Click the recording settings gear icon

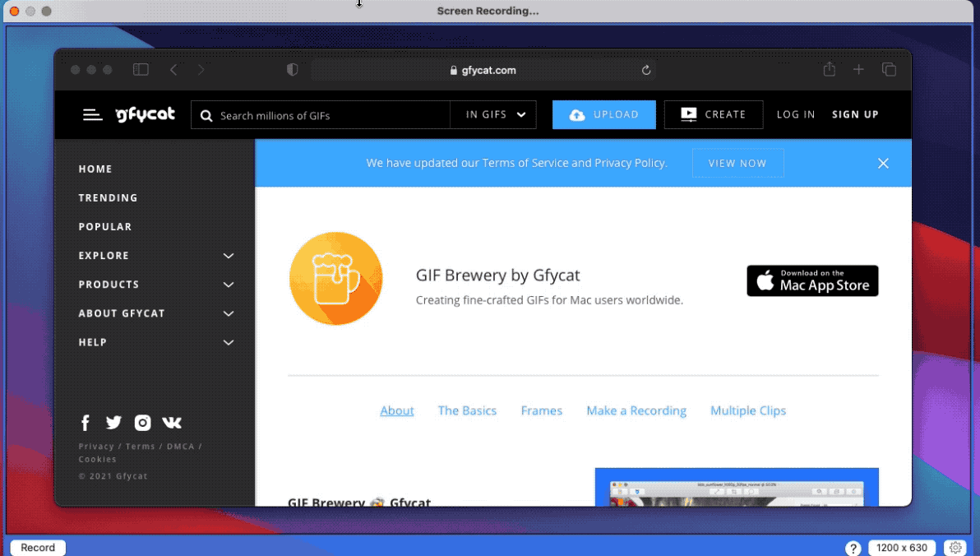[x=955, y=548]
